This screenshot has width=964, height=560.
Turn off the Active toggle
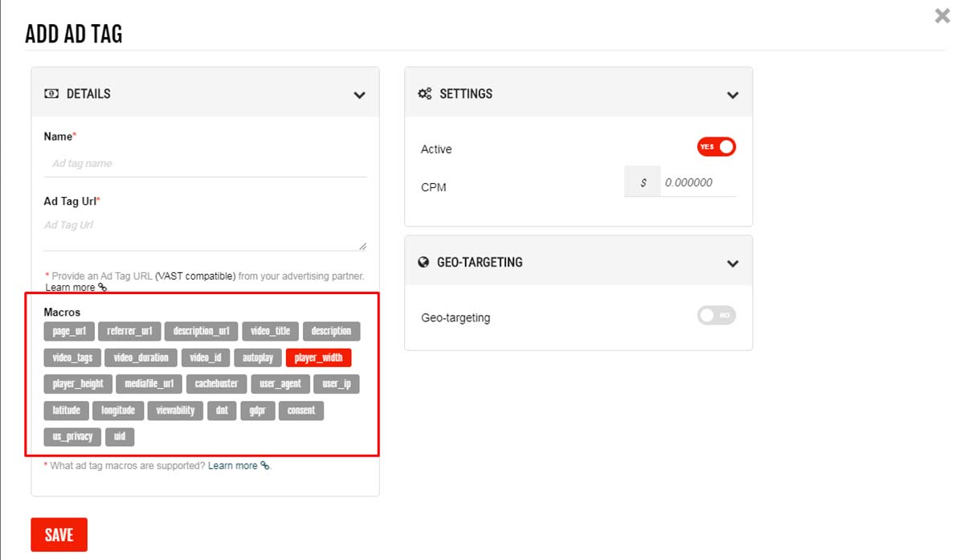click(717, 147)
